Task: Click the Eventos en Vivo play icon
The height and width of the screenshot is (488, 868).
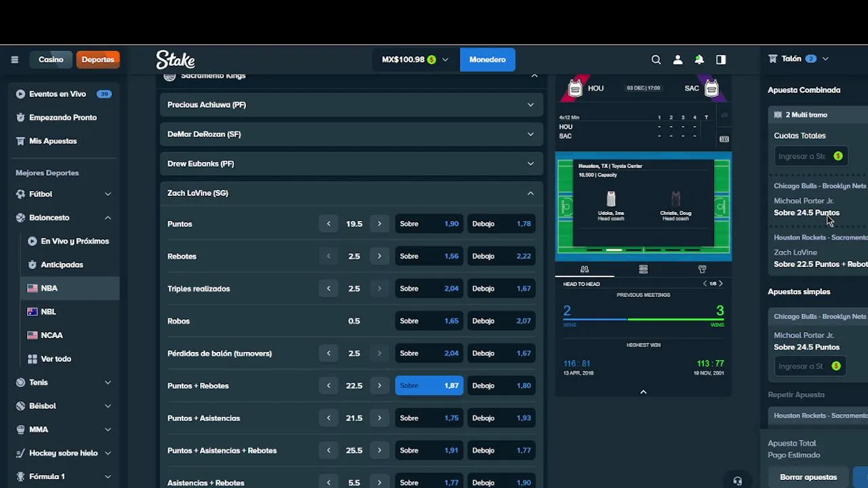Action: coord(20,94)
